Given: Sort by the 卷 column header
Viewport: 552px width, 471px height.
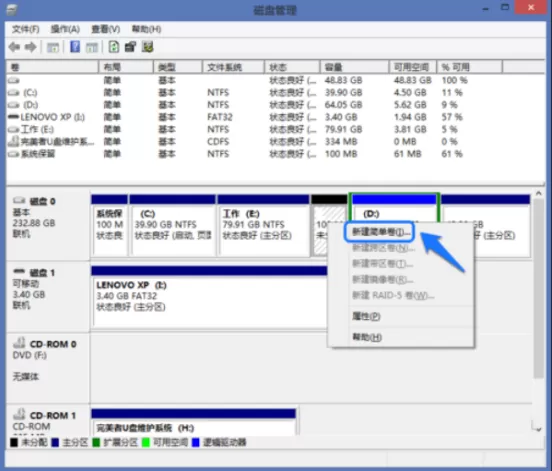Looking at the screenshot, I should click(52, 67).
